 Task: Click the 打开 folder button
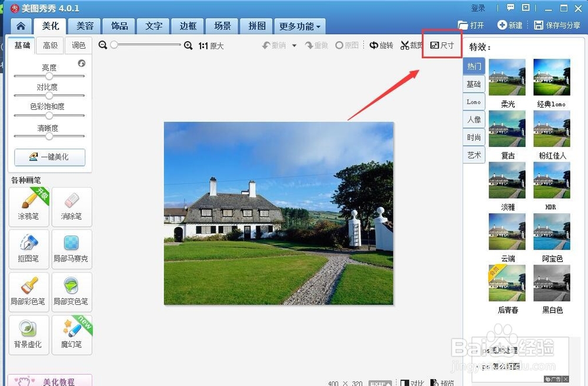(471, 25)
